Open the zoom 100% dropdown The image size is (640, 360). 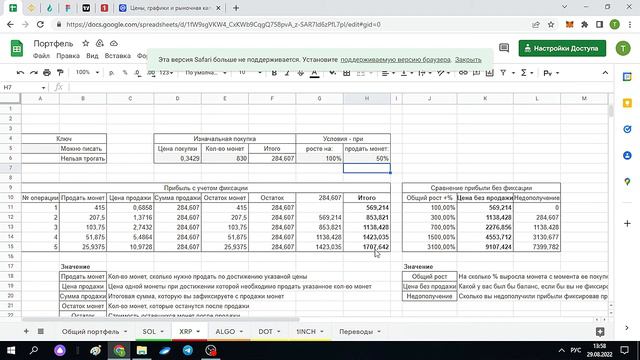(x=87, y=72)
